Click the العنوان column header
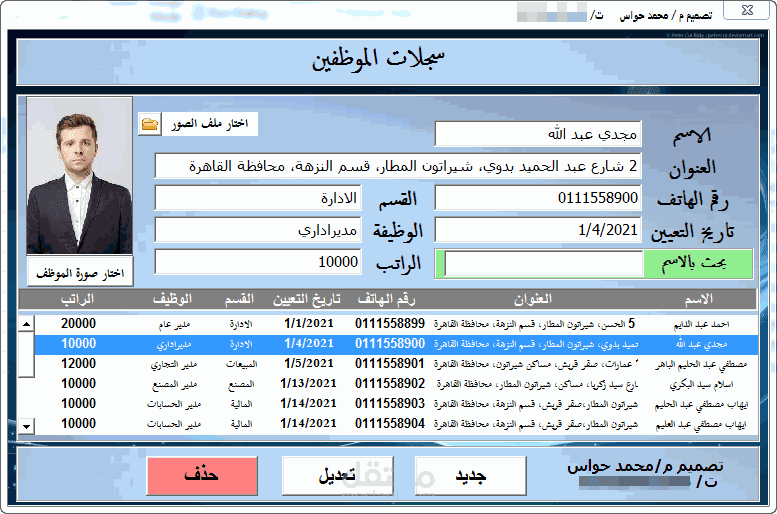777x514 pixels. tap(533, 299)
